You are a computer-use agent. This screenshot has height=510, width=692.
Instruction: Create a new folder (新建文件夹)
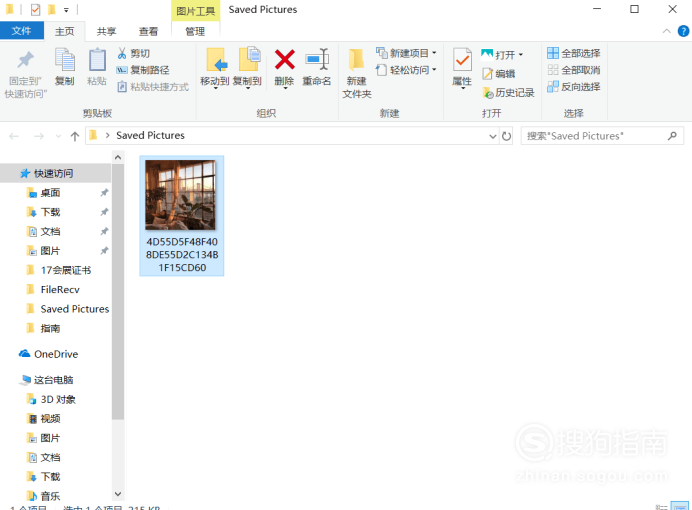tap(357, 73)
